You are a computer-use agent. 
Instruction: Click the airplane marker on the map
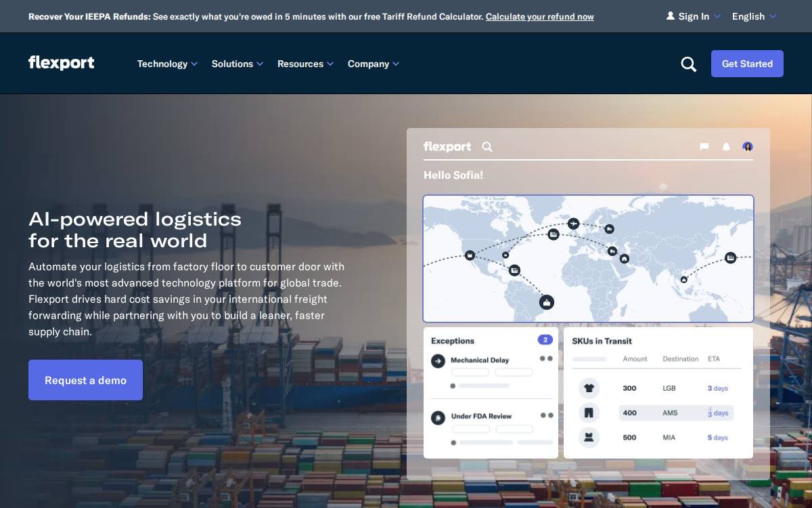tap(574, 224)
